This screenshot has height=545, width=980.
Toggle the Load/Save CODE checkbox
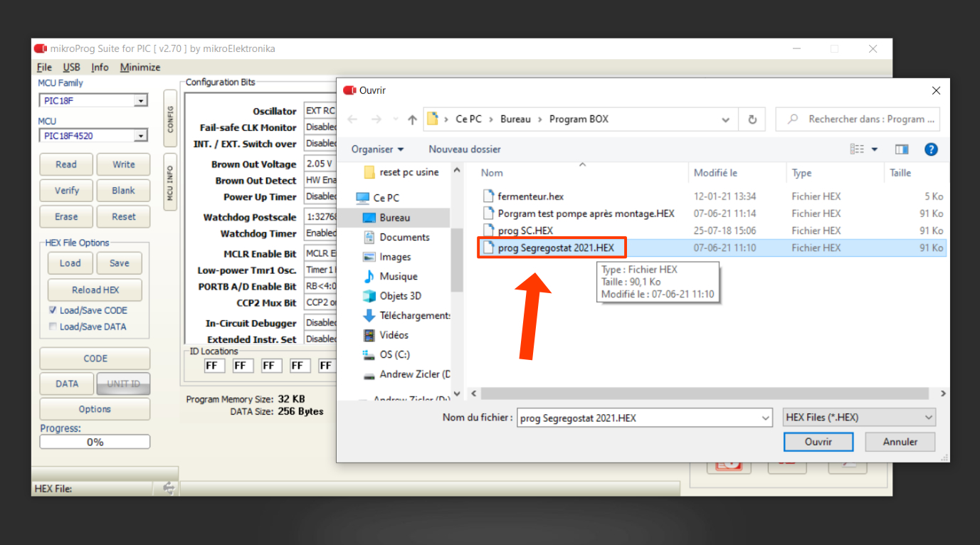(x=53, y=310)
